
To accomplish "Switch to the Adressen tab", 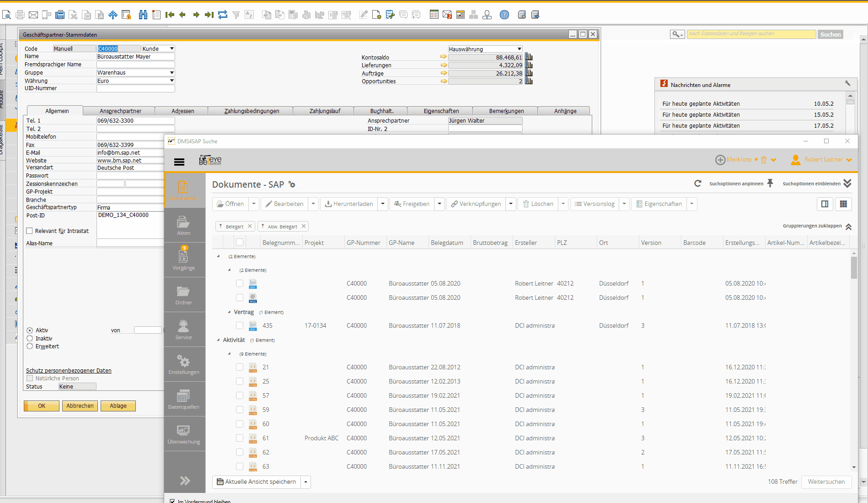I will (x=182, y=111).
